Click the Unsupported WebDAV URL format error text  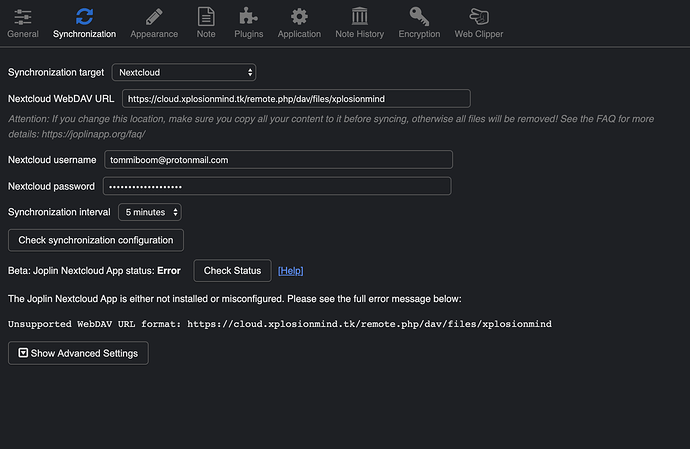click(x=280, y=324)
